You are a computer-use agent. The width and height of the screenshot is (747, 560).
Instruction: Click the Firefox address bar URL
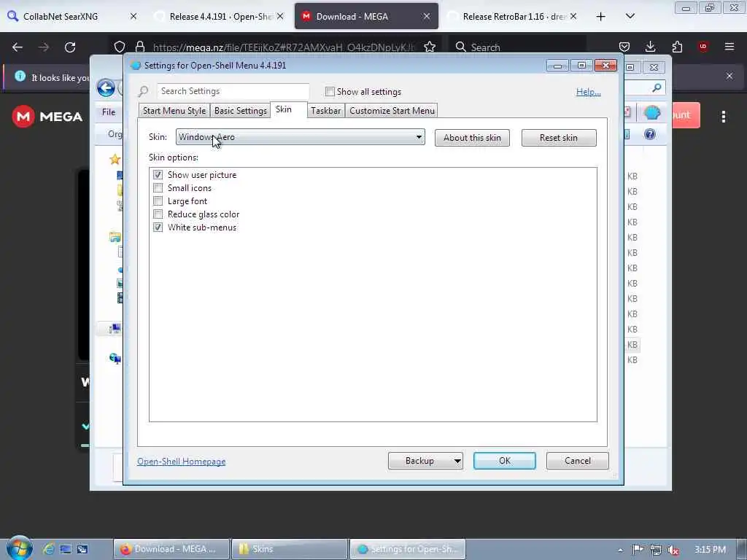coord(284,47)
